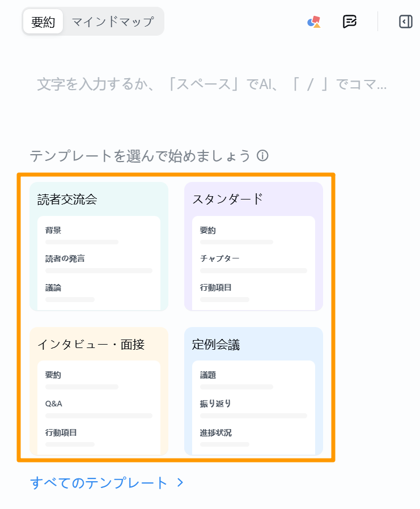The height and width of the screenshot is (509, 420).
Task: Select the 要約 tab
Action: (x=43, y=22)
